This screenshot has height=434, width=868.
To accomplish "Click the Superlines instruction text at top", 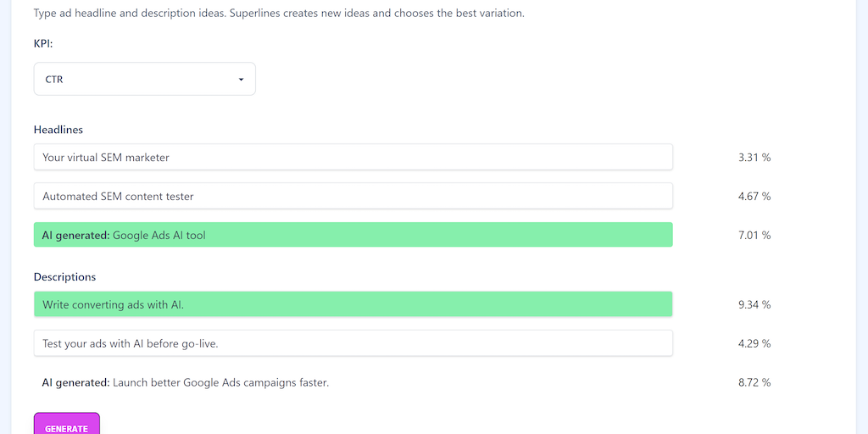I will (x=279, y=14).
